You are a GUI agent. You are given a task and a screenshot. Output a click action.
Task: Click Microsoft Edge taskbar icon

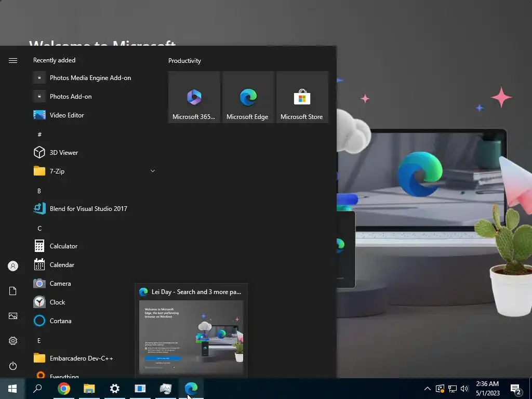point(191,389)
